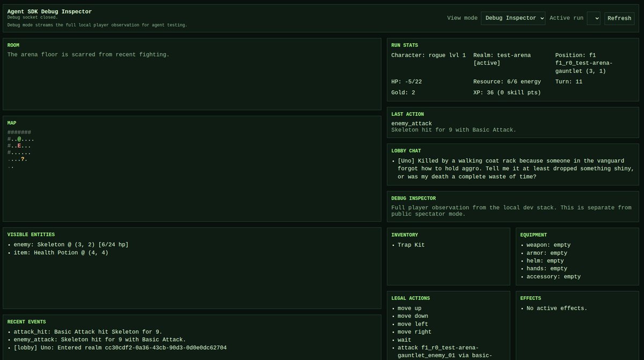The height and width of the screenshot is (360, 644).
Task: Click the 'View mode' label
Action: tap(462, 18)
